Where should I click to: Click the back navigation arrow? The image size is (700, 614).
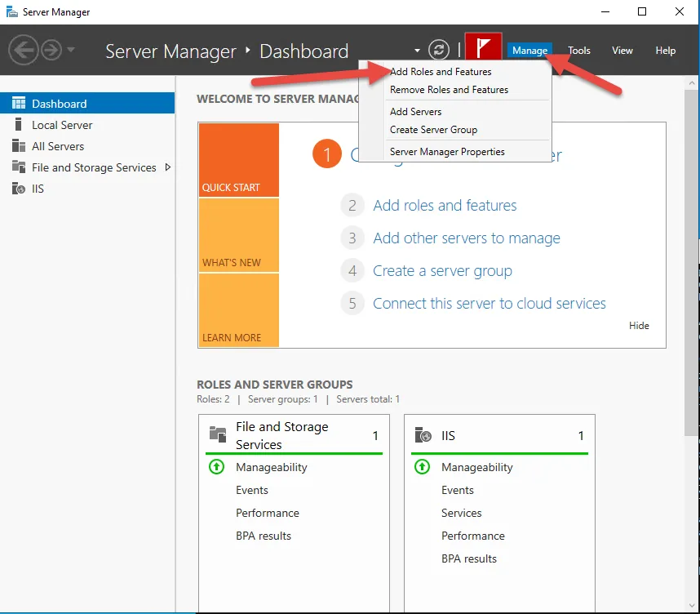[23, 51]
